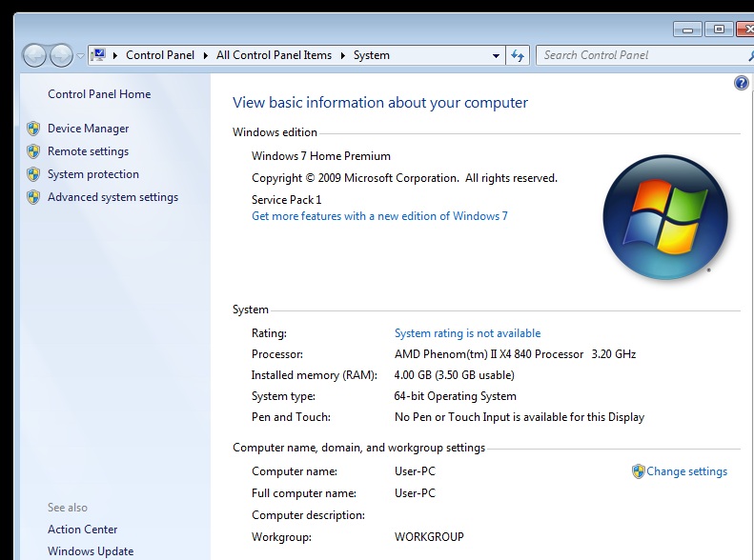This screenshot has width=754, height=560.
Task: Open Device Manager link
Action: (x=88, y=129)
